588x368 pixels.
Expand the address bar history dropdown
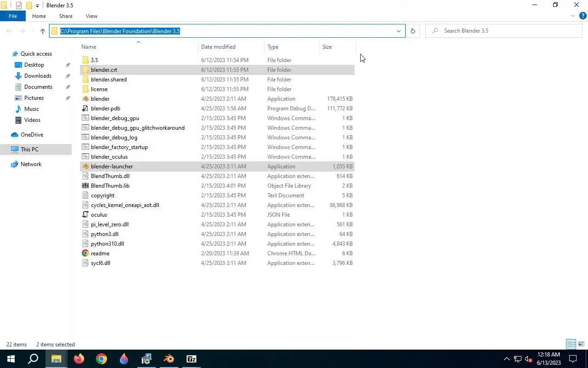tap(398, 31)
